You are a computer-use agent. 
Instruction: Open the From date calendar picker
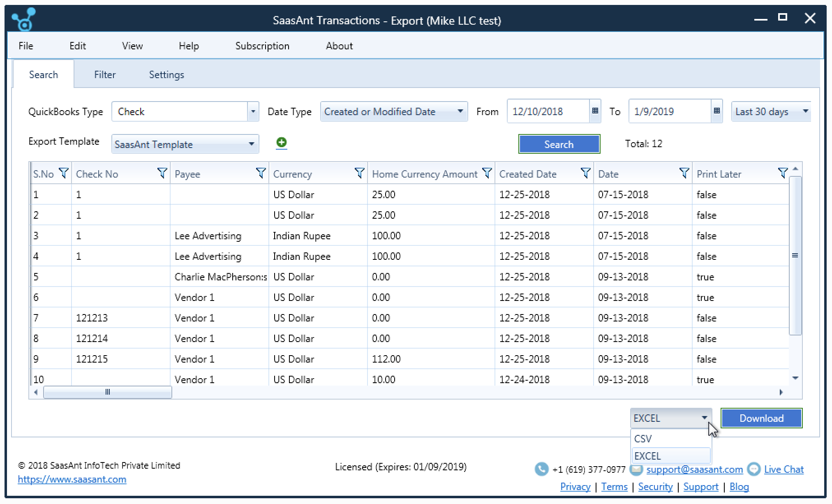(x=595, y=111)
